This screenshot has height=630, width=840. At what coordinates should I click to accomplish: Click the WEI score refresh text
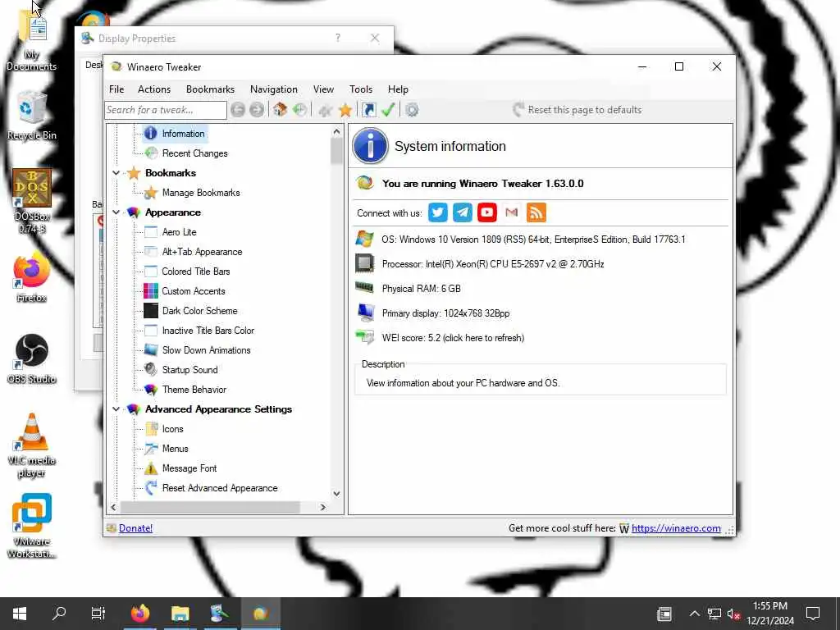(453, 338)
